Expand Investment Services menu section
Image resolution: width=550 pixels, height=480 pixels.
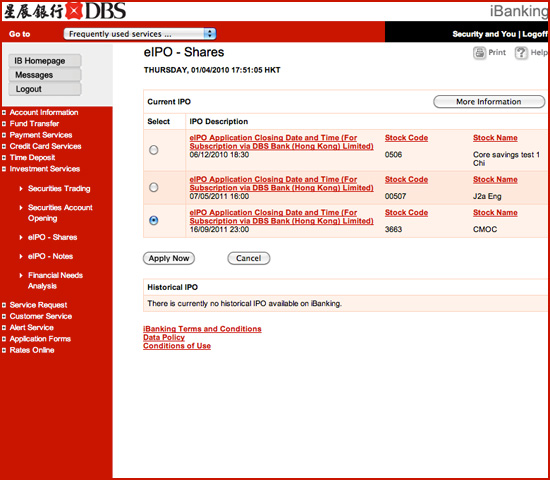pos(45,169)
